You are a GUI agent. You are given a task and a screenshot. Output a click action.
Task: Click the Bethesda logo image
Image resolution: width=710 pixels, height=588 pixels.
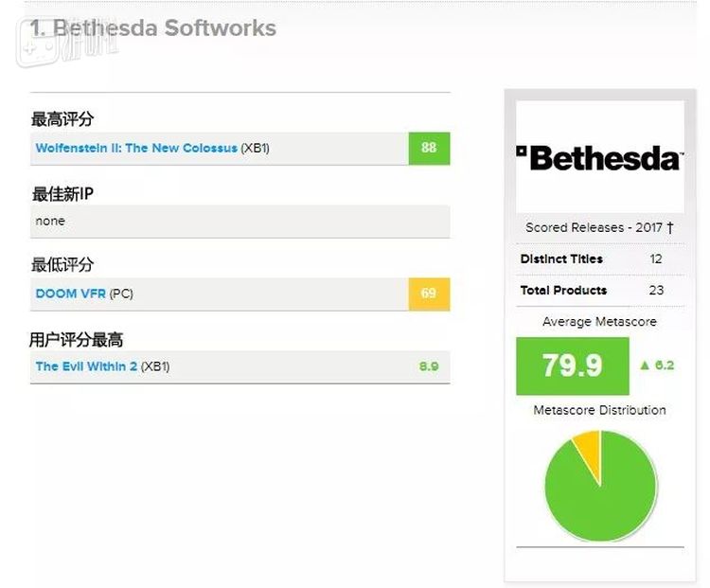point(599,157)
